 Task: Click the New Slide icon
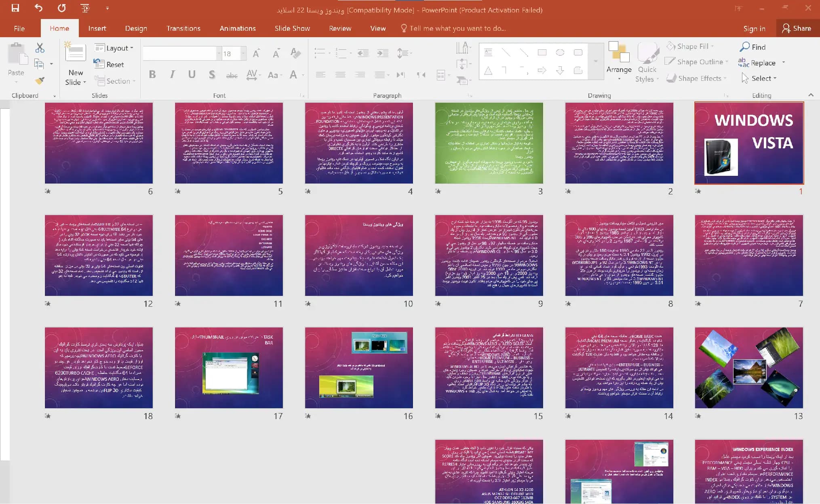(76, 53)
